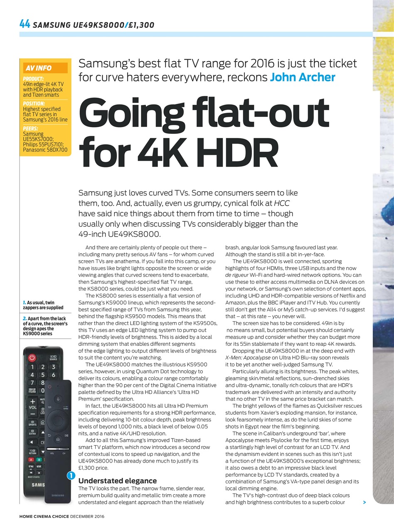Click the green B button on the standard remote
The width and height of the screenshot is (394, 532).
[x=39, y=460]
